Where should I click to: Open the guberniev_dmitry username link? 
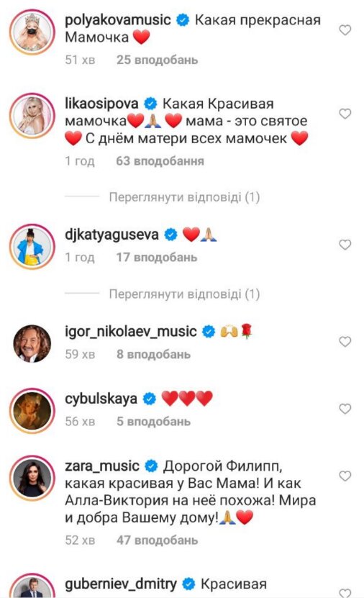coord(121,584)
